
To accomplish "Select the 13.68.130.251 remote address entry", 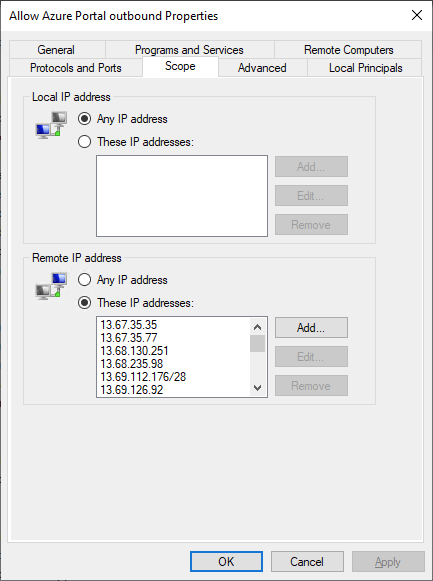I will [x=134, y=351].
